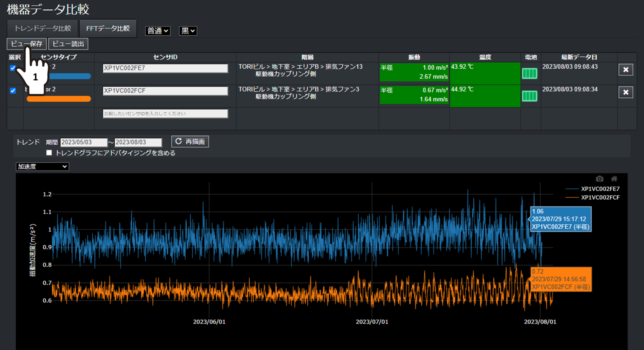Click 再描画 redraw button
644x350 pixels.
pyautogui.click(x=190, y=142)
